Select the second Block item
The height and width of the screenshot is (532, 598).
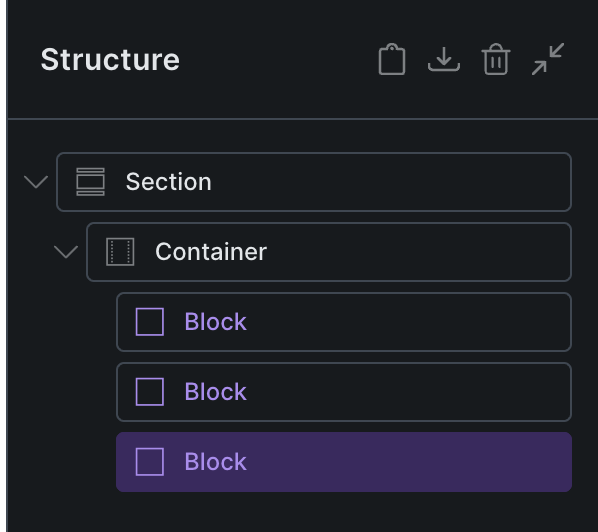[344, 392]
